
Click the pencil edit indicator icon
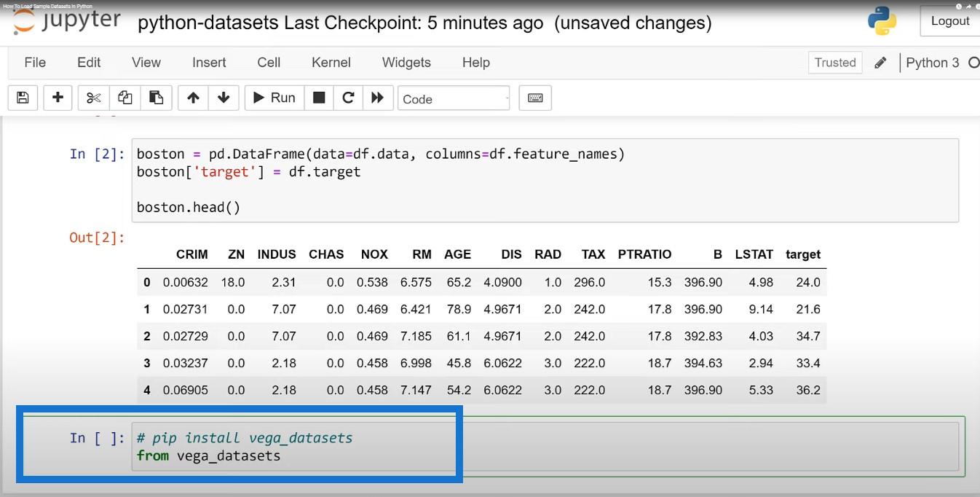(880, 63)
